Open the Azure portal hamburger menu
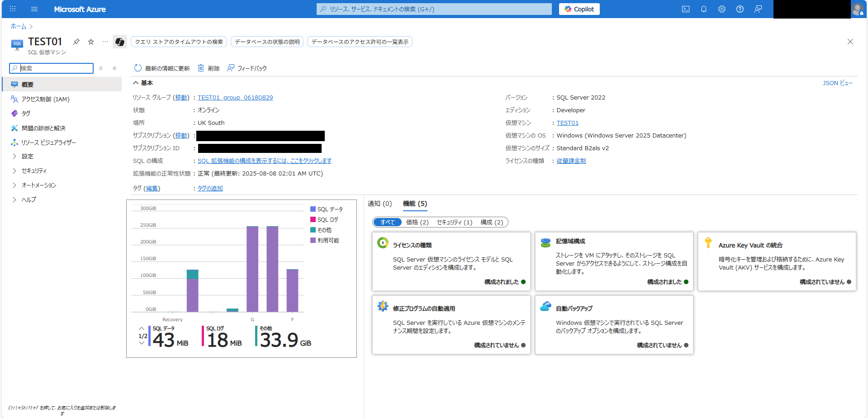868x418 pixels. point(34,9)
